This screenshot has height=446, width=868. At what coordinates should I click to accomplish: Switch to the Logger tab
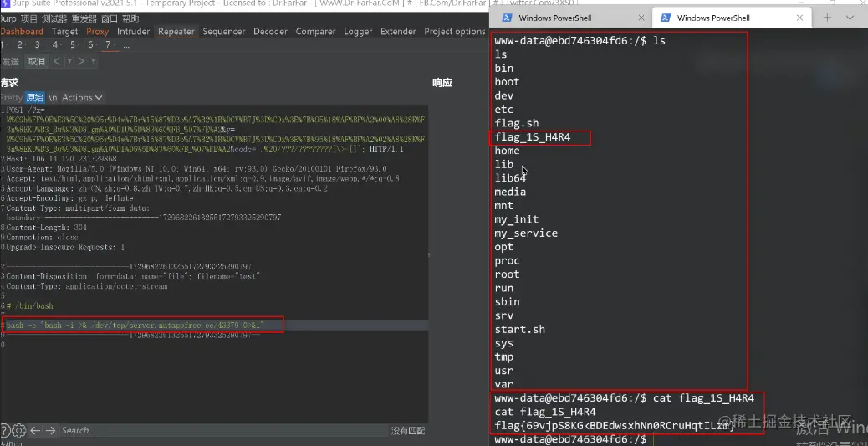358,32
